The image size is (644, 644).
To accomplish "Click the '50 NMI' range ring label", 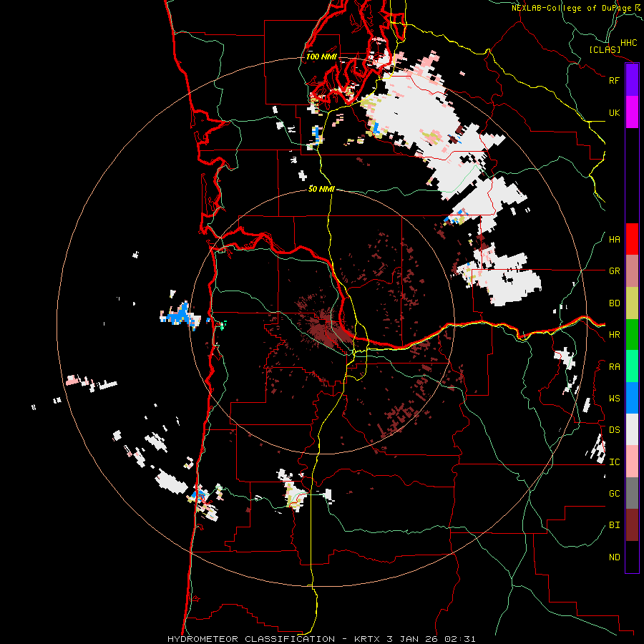I will 321,189.
